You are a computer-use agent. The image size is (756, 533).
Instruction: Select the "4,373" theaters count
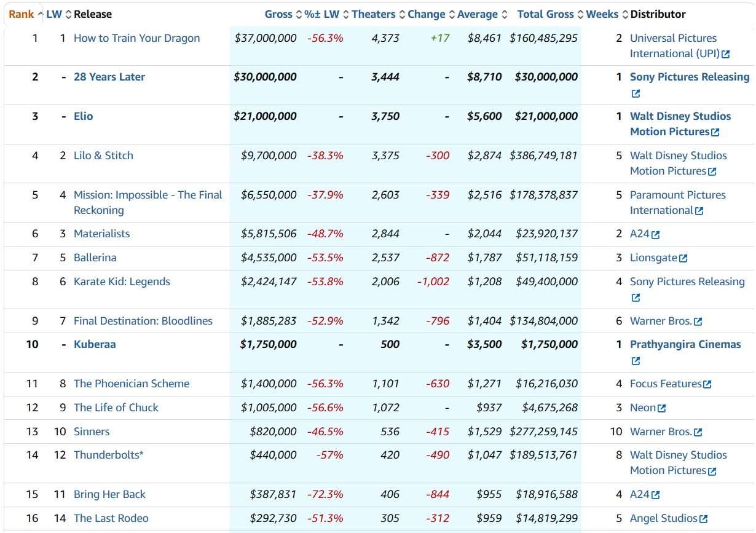coord(385,38)
